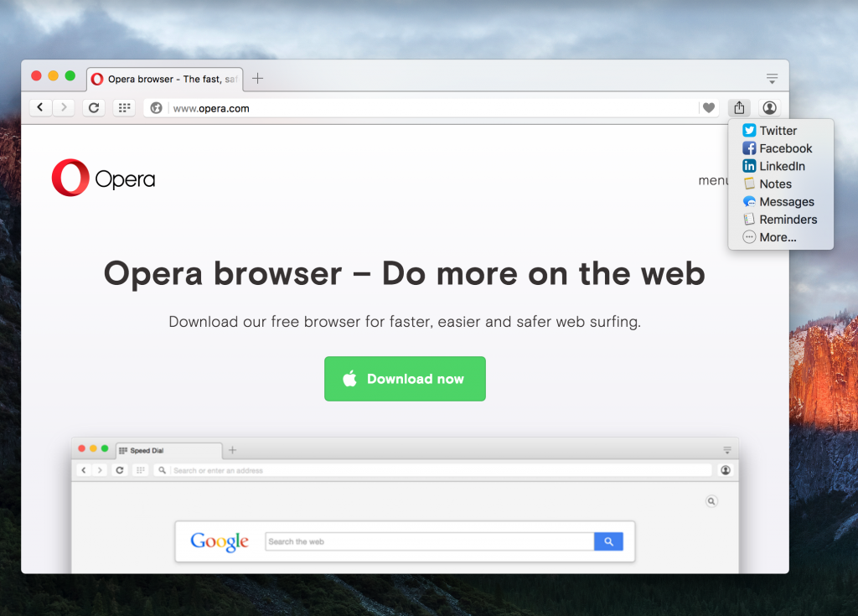The width and height of the screenshot is (858, 616).
Task: Toggle the heart icon to bookmark the page
Action: [x=709, y=107]
